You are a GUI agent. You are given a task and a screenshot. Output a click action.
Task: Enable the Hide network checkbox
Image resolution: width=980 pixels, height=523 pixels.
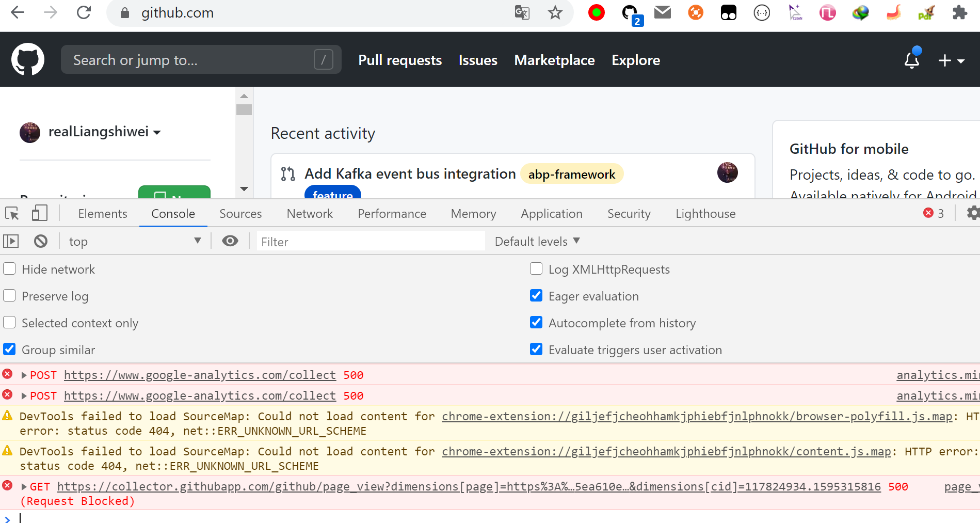tap(10, 269)
